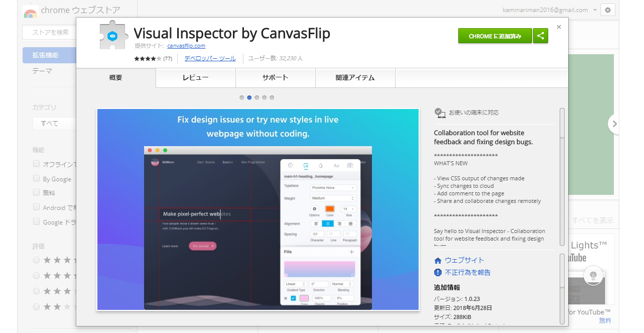Viewport: 644px width, 333px height.
Task: Toggle the Android checkbox
Action: [36, 207]
